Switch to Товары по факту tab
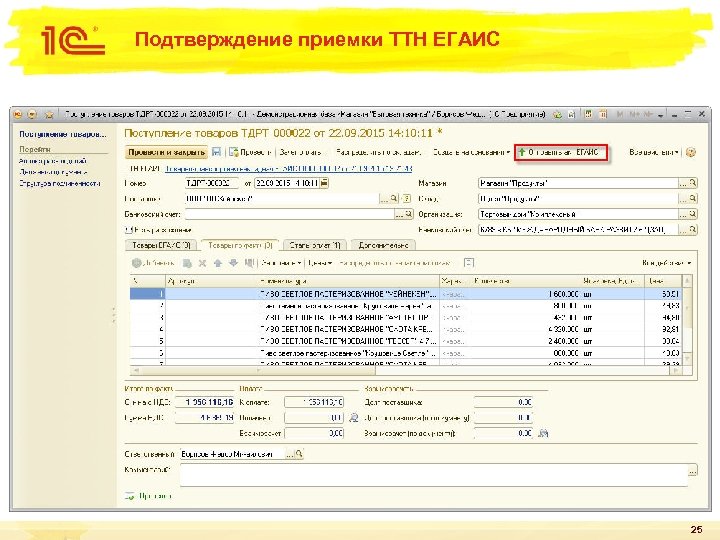 click(x=240, y=245)
